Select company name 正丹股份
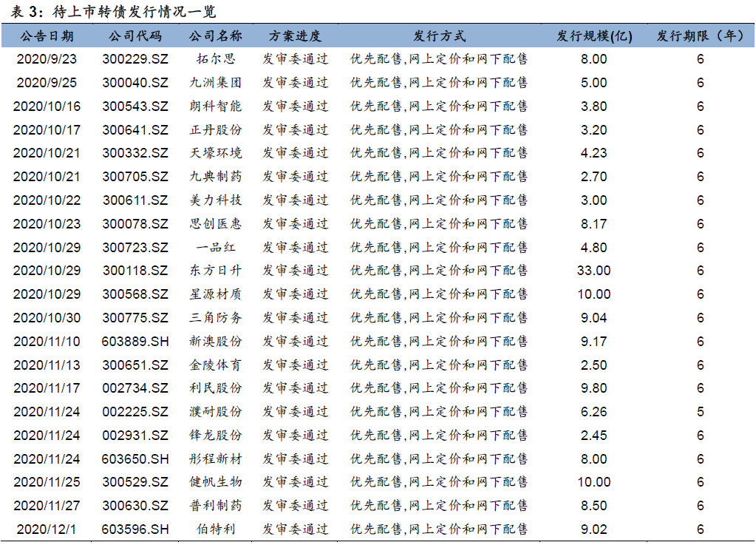This screenshot has width=756, height=545. (x=216, y=129)
